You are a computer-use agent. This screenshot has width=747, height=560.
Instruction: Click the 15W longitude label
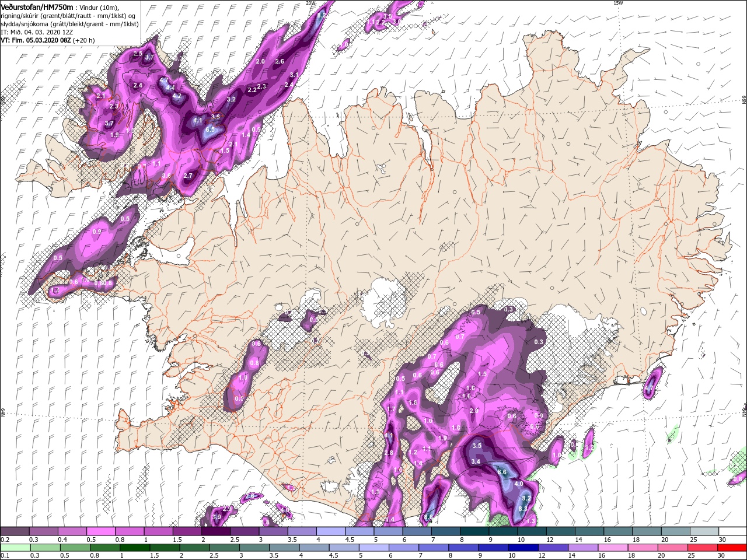(x=618, y=3)
